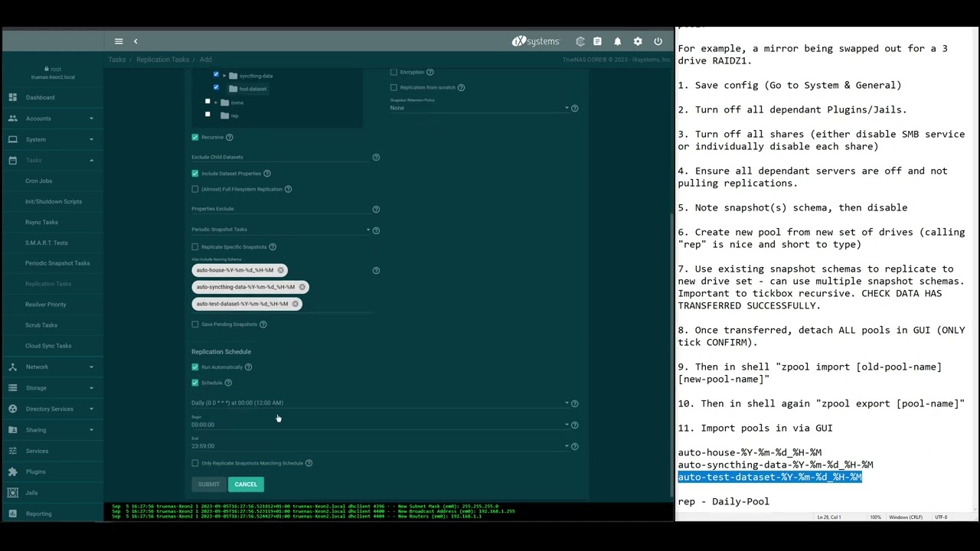The height and width of the screenshot is (551, 980).
Task: Show help for Properties Exclude
Action: point(376,209)
